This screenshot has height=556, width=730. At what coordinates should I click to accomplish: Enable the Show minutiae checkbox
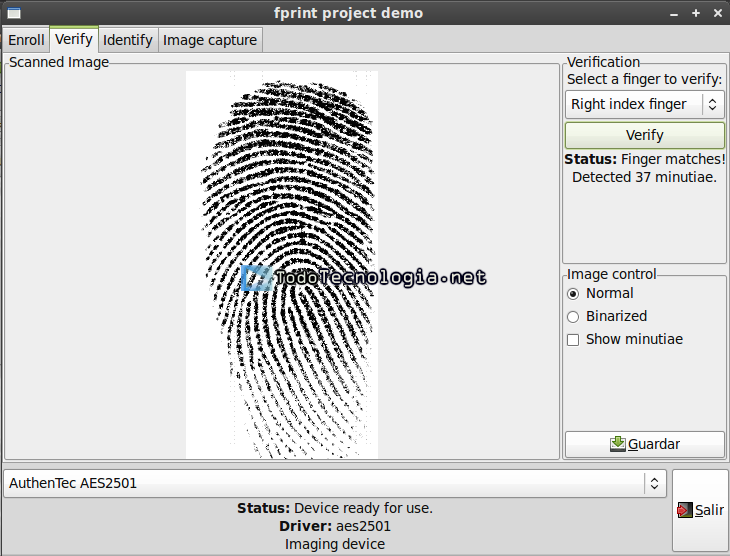click(573, 339)
